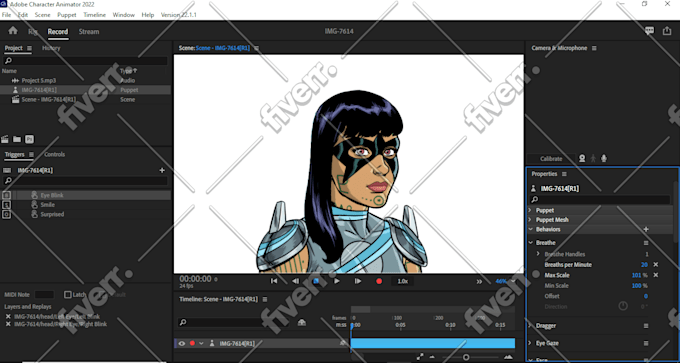Switch to the Stream workspace

click(89, 32)
